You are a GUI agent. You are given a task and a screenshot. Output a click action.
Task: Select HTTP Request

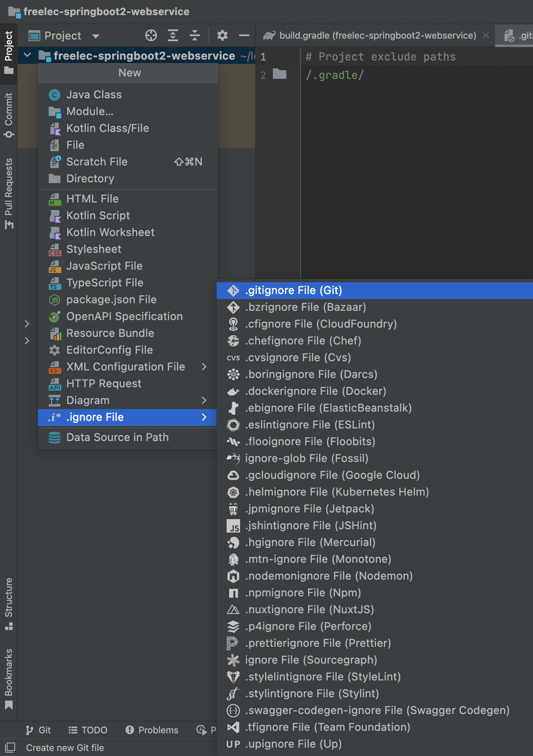pos(128,383)
